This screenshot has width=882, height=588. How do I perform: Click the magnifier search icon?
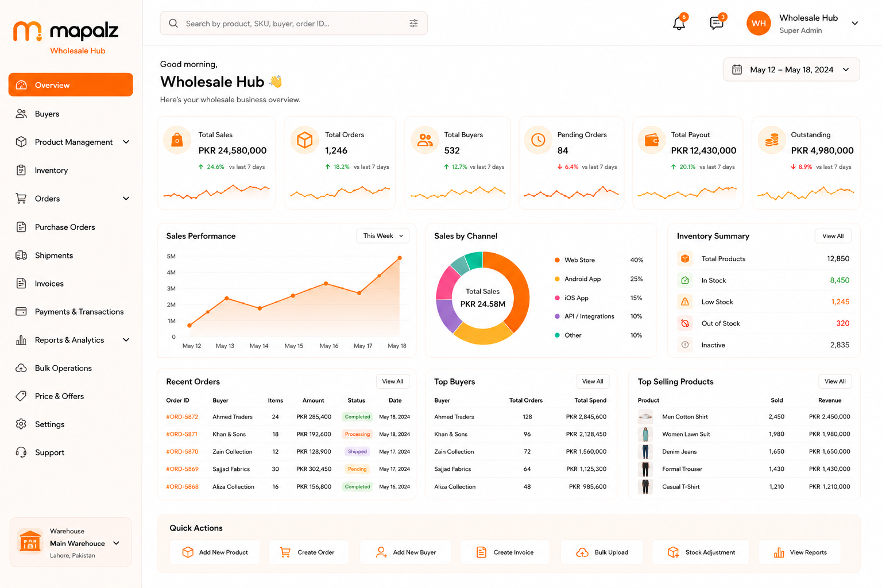coord(173,24)
